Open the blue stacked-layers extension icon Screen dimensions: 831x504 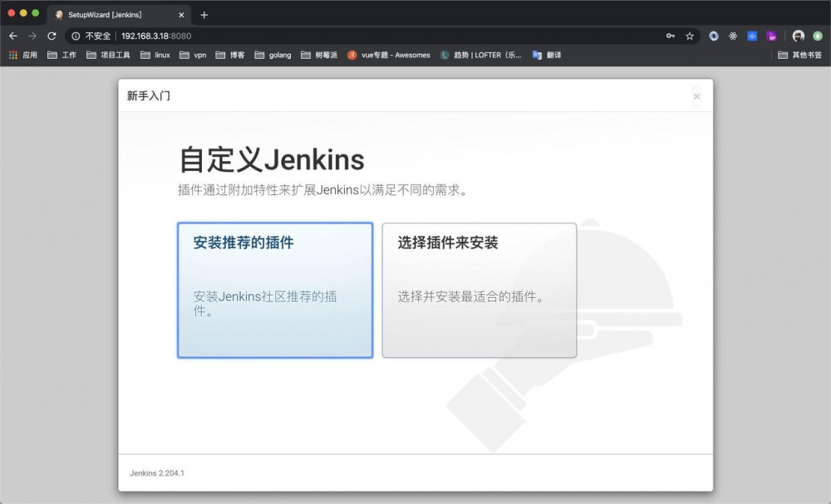(x=751, y=36)
